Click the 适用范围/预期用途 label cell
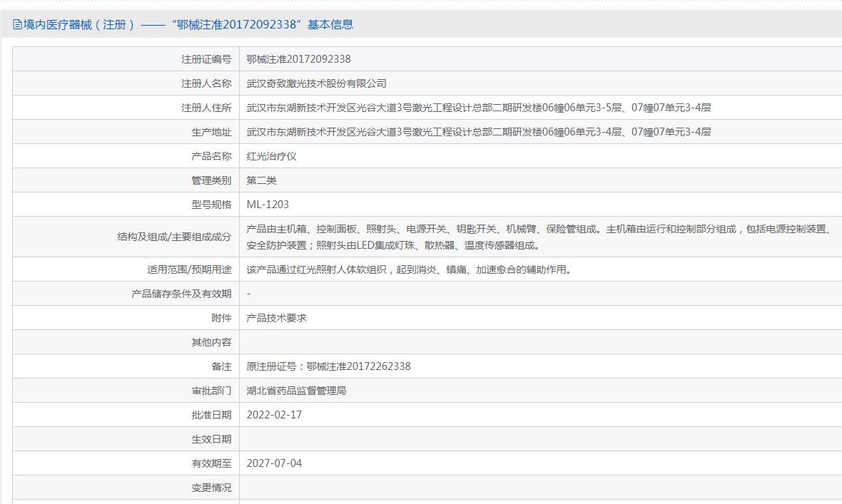Screen dimensions: 842x504 click(126, 269)
